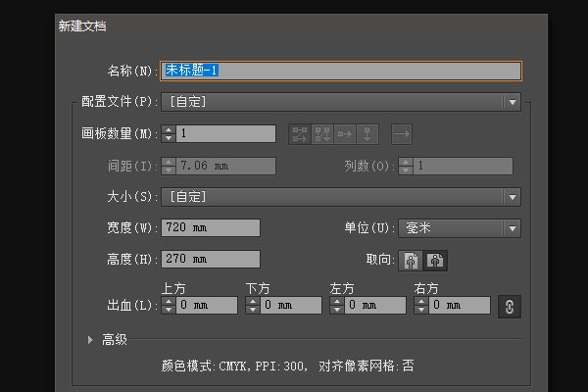This screenshot has height=392, width=588.
Task: Decrease the 上方 top bleed value
Action: click(169, 310)
